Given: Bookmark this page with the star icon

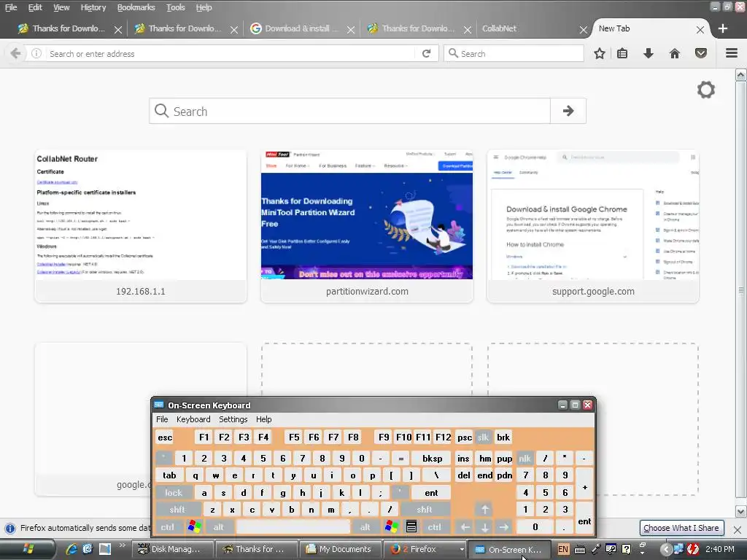Looking at the screenshot, I should pyautogui.click(x=600, y=53).
